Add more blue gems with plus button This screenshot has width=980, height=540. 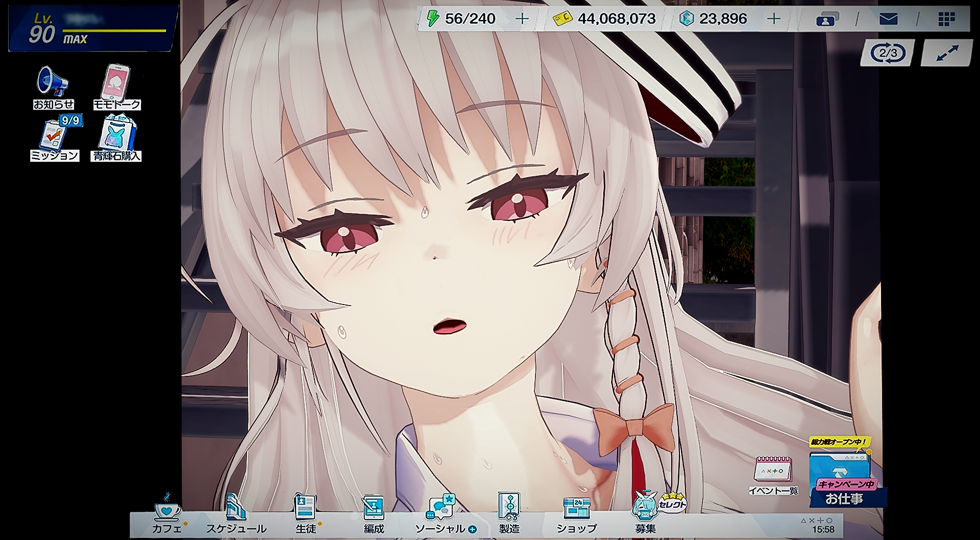click(774, 19)
